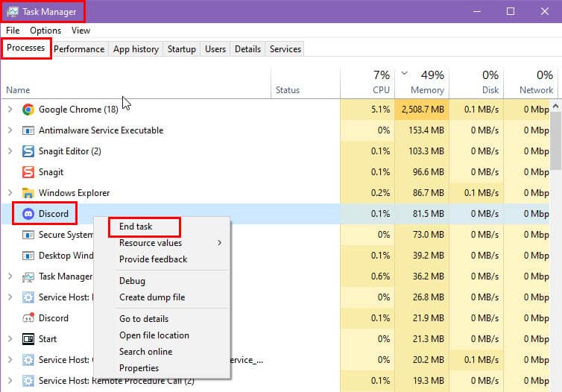Click the vertical scrollbar thumb
562x392 pixels.
(x=555, y=140)
